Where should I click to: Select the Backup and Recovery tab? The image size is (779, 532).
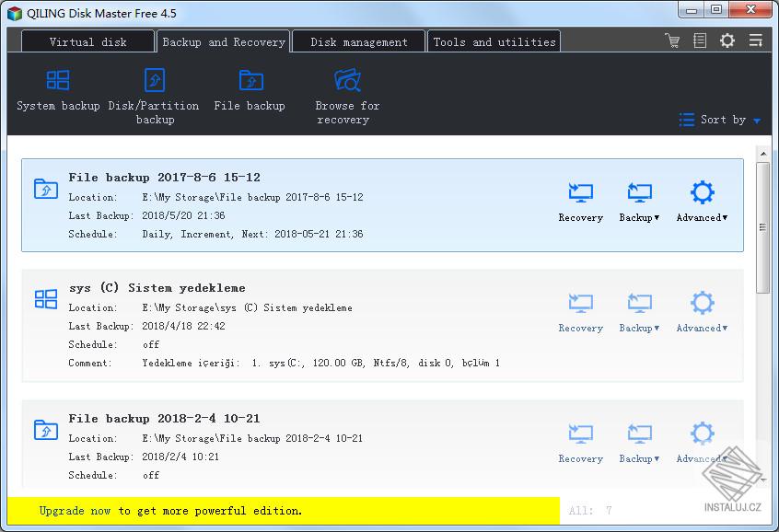[224, 41]
